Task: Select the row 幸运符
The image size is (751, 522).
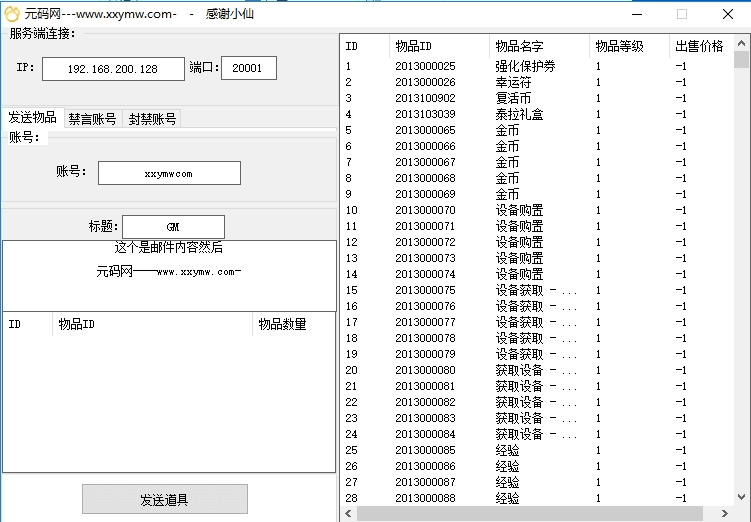Action: [x=536, y=82]
